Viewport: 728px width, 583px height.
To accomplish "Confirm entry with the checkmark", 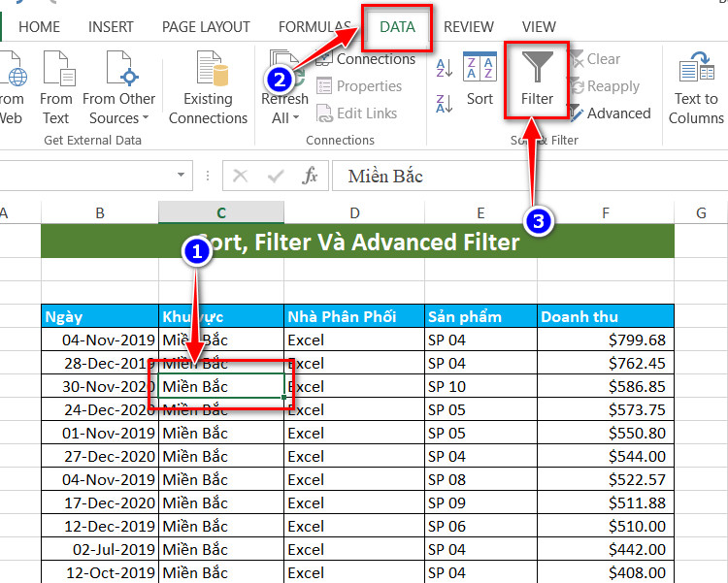I will [276, 176].
